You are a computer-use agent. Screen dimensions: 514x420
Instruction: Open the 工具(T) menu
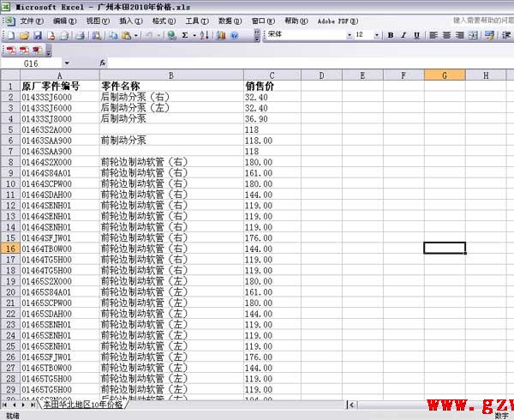(197, 21)
